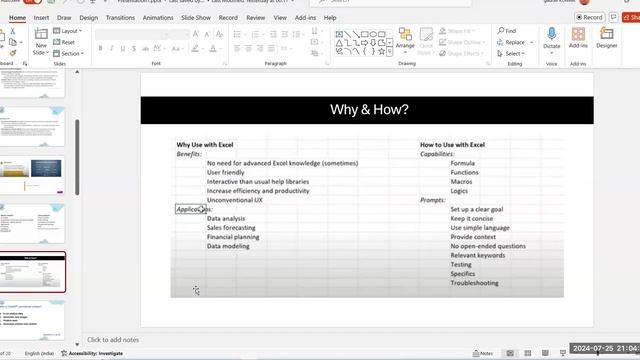Image resolution: width=640 pixels, height=360 pixels.
Task: Toggle Italic formatting
Action: click(111, 49)
